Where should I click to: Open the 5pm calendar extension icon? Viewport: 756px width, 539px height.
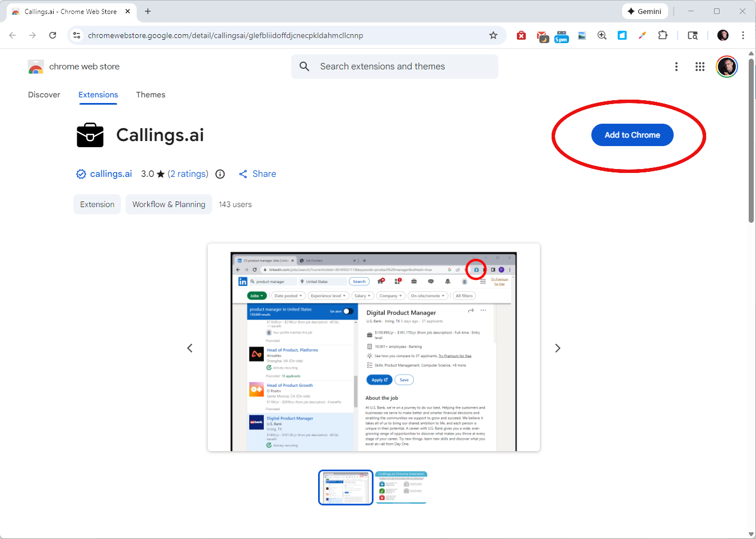(561, 36)
